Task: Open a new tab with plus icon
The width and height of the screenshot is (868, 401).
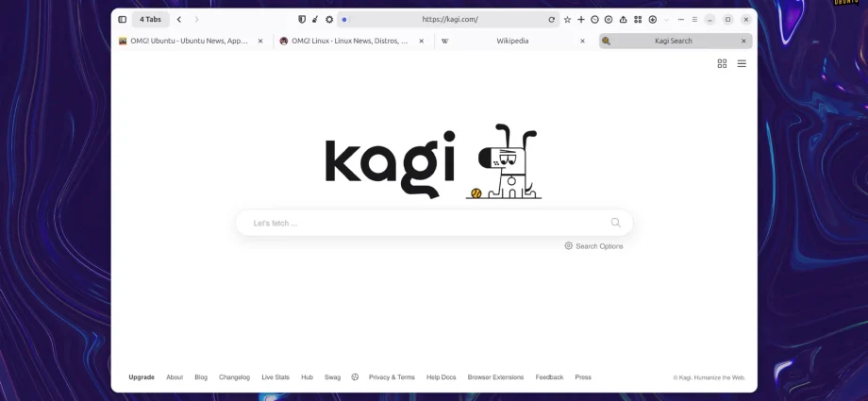Action: tap(580, 20)
